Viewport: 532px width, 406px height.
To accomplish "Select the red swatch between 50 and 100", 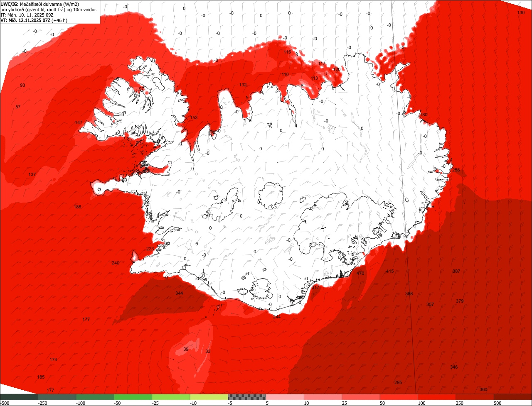I will 399,396.
